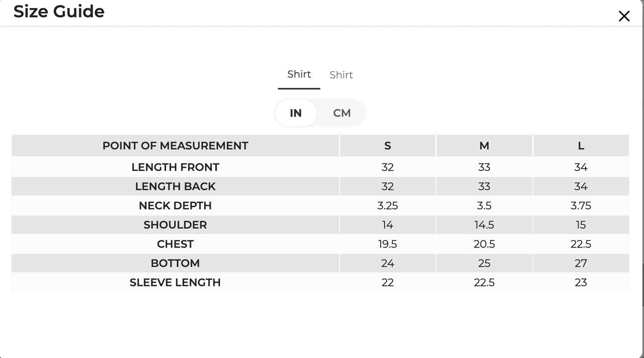The width and height of the screenshot is (644, 358).
Task: Click the Size Guide heading
Action: pyautogui.click(x=59, y=11)
